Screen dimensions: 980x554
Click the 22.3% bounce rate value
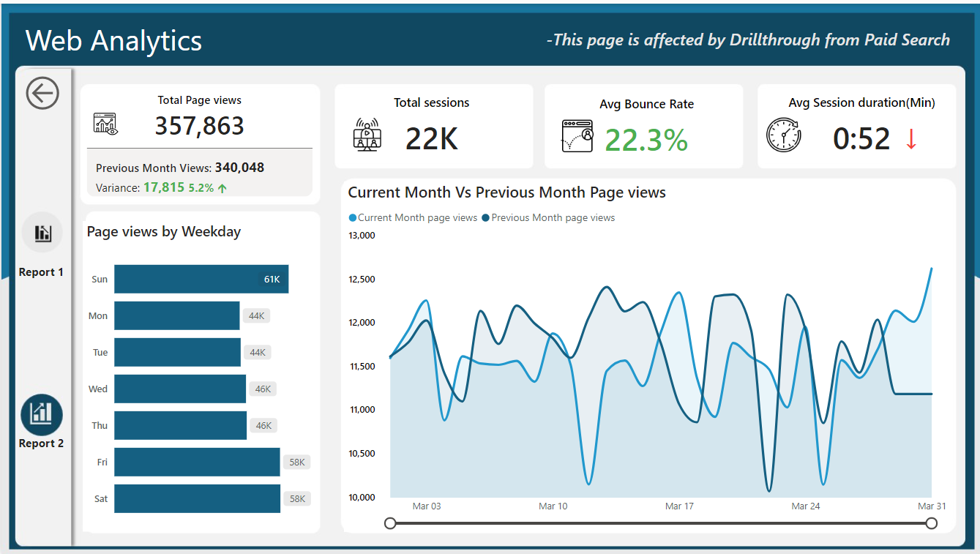tap(646, 139)
